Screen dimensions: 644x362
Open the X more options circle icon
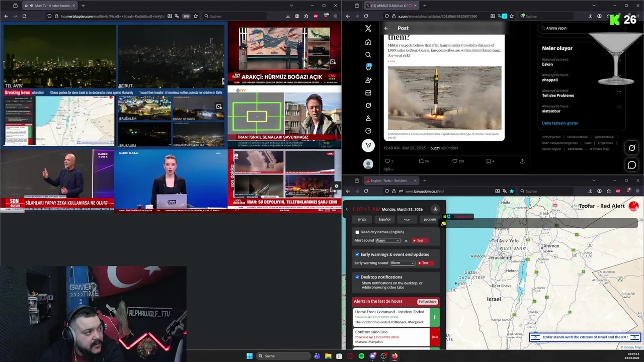368,131
